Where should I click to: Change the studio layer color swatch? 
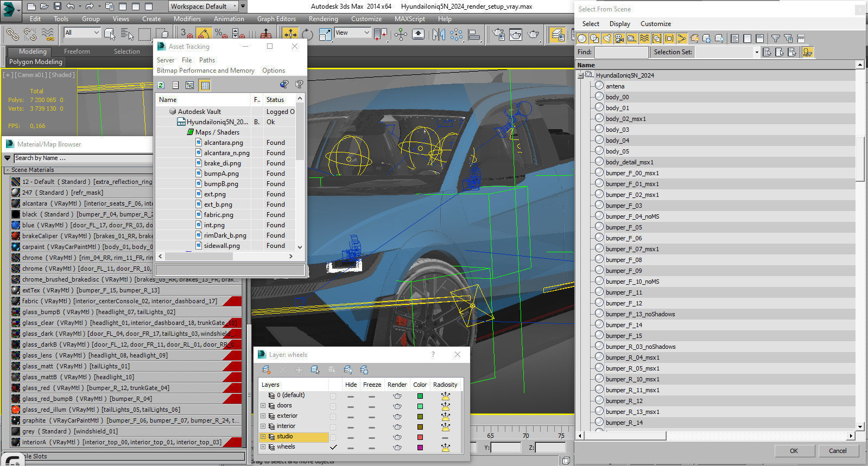point(420,437)
